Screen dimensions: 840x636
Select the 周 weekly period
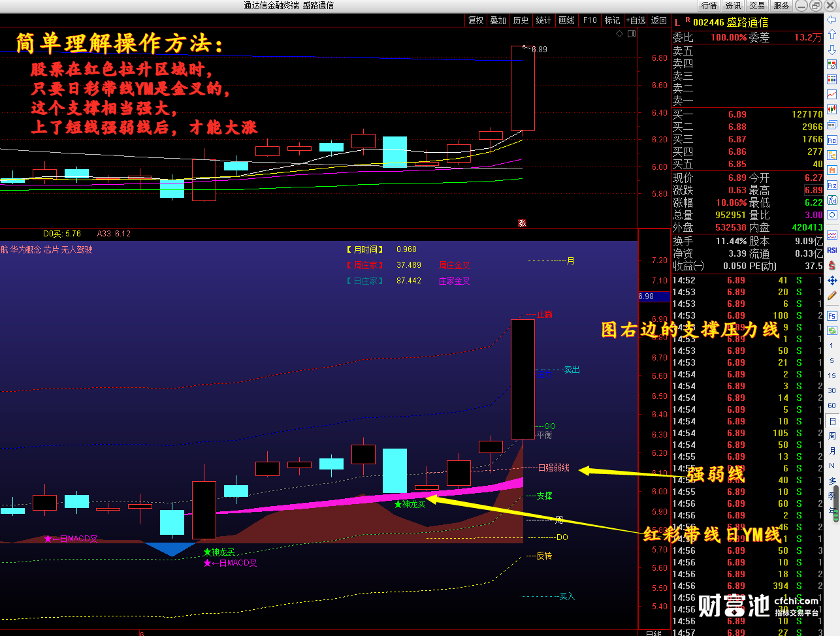[x=832, y=436]
